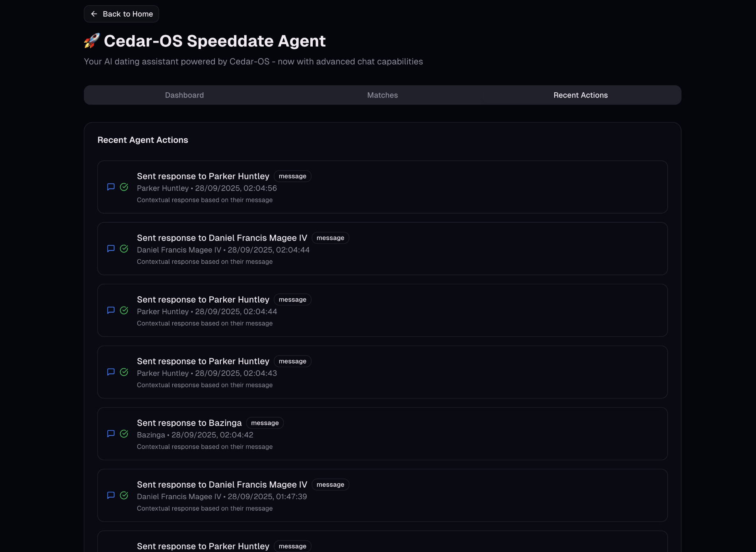Click chat icon on Parker Huntley 02:04:56 entry
The image size is (756, 552).
(111, 187)
